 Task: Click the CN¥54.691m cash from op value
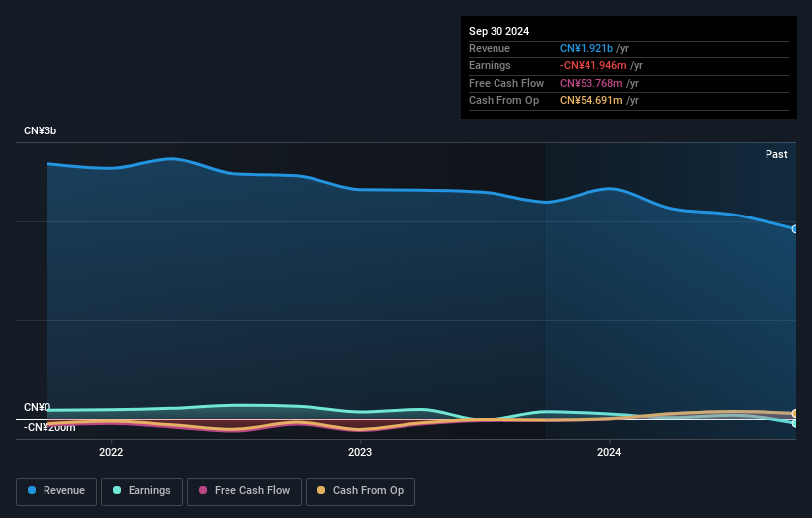(x=590, y=101)
